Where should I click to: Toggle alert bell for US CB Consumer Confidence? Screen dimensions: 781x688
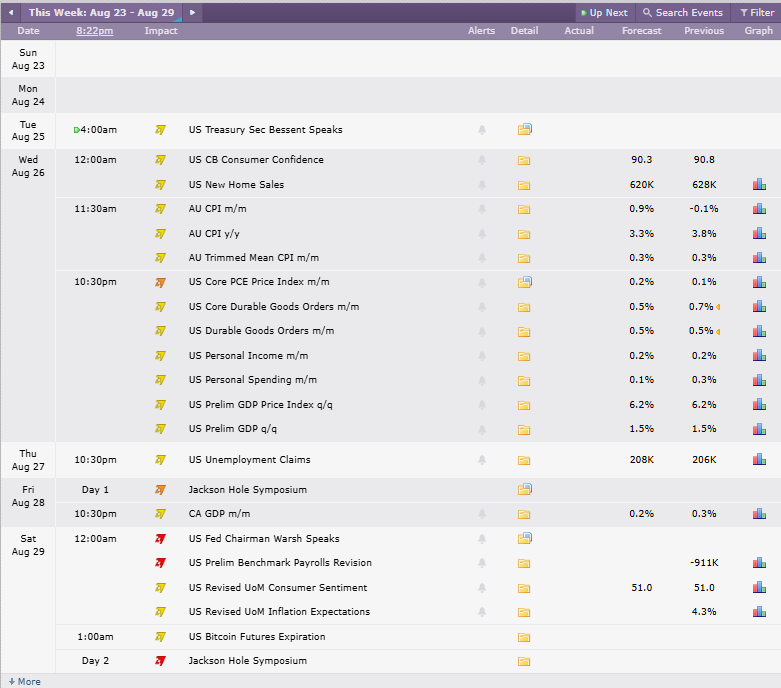[x=482, y=160]
